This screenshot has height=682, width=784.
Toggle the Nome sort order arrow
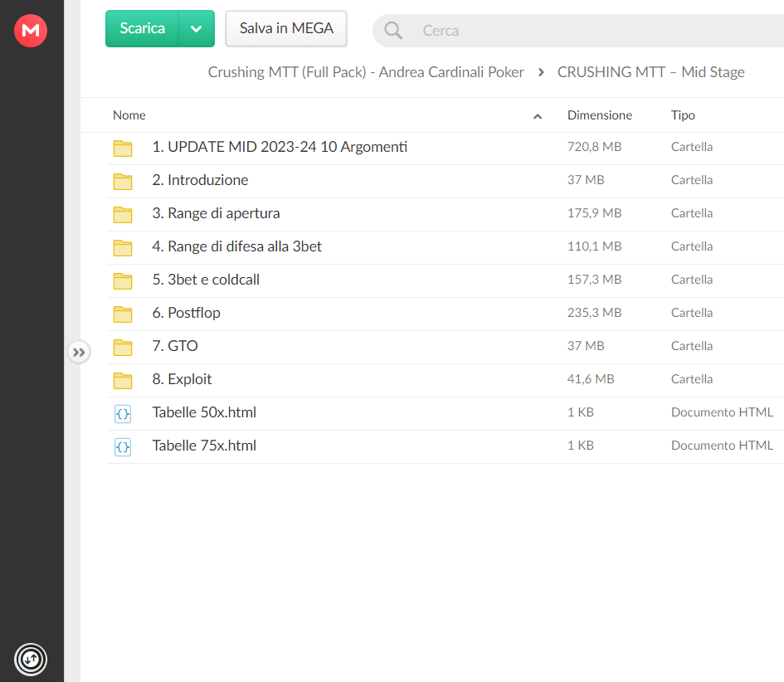538,116
